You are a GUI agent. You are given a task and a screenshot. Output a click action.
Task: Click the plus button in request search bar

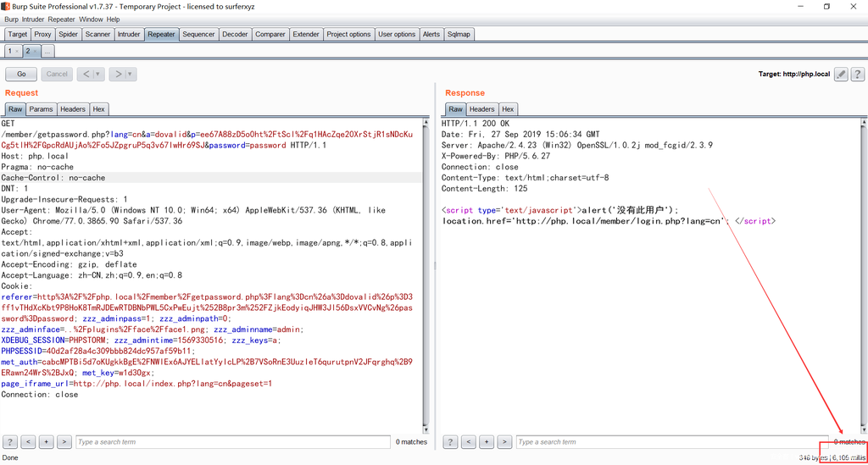tap(47, 442)
